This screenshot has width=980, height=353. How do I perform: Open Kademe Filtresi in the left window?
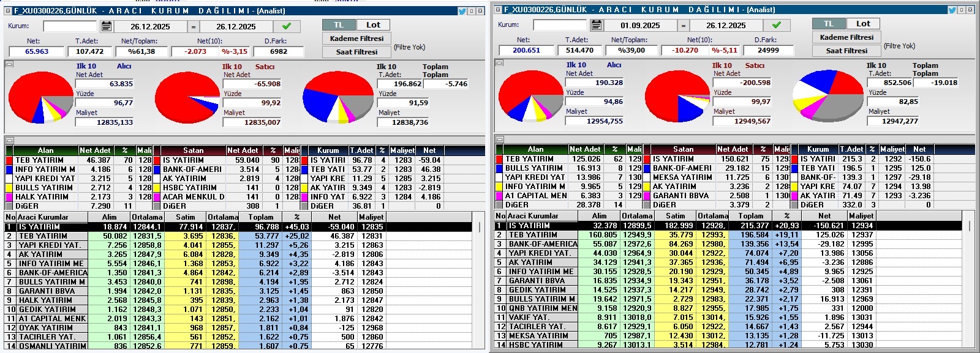356,39
